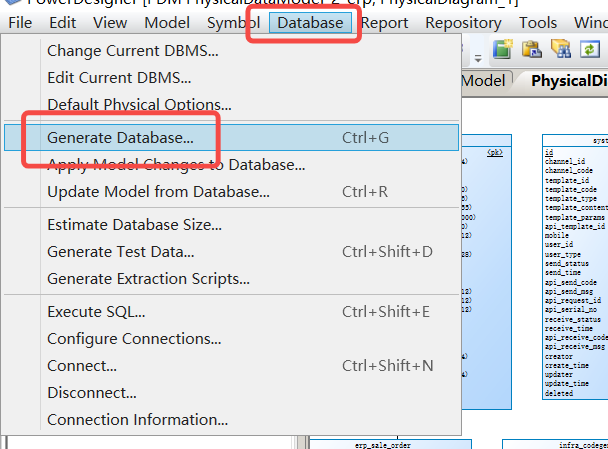Open the Report menu
Screen dimensions: 608x449
[x=385, y=23]
